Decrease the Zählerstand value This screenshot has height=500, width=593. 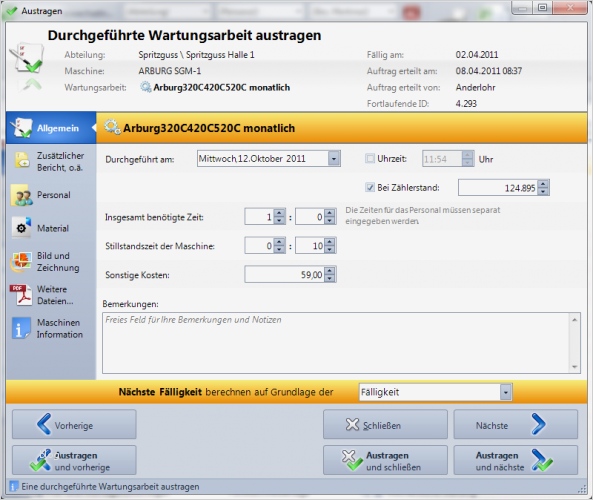[543, 191]
